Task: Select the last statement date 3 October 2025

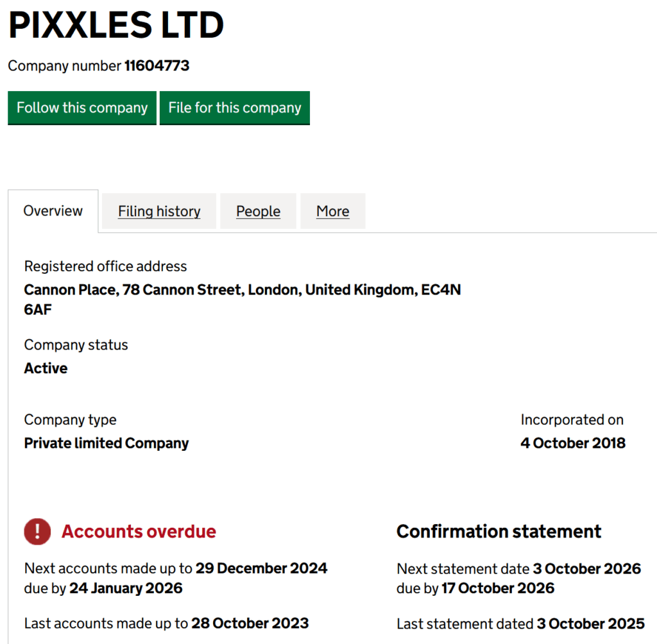Action: pyautogui.click(x=589, y=623)
